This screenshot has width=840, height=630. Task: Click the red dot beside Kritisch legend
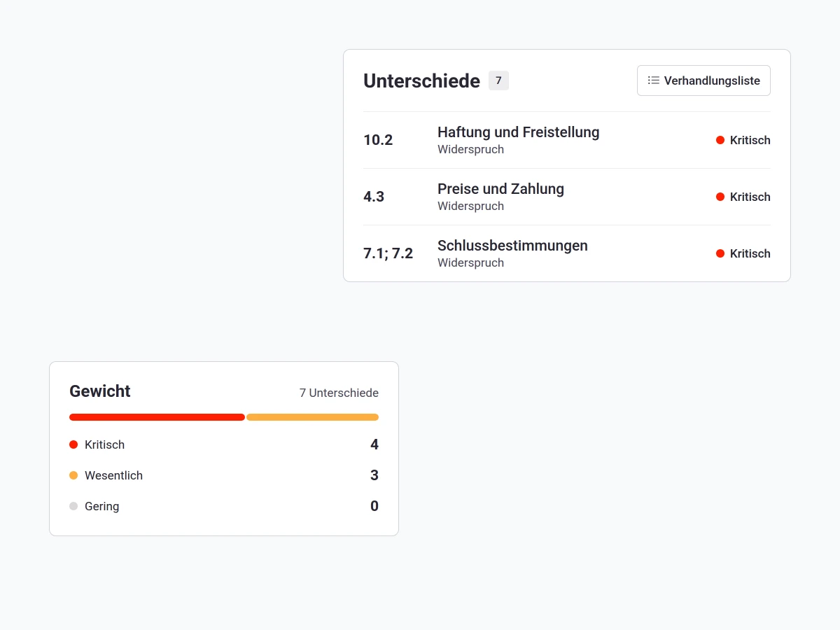pos(73,444)
